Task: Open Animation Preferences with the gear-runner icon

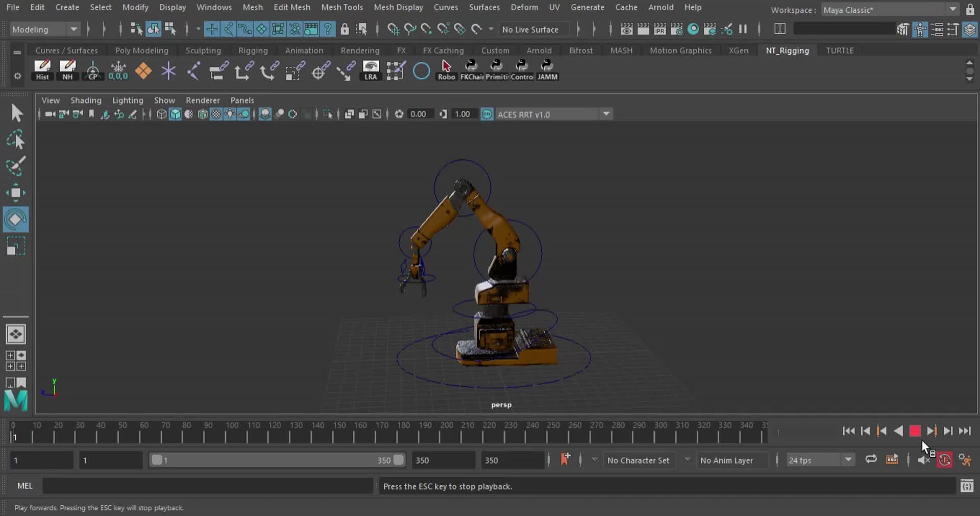Action: [x=965, y=460]
